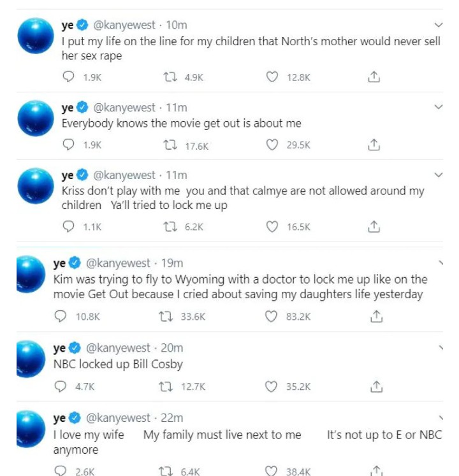Share the 'NBC locked up Bill Cosby' tweet
The height and width of the screenshot is (476, 459).
[376, 386]
